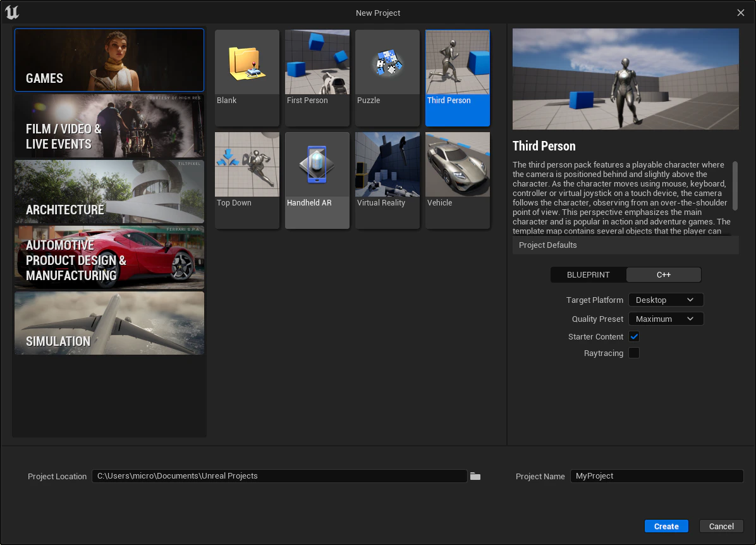Click the Create button
The image size is (756, 545).
point(666,526)
